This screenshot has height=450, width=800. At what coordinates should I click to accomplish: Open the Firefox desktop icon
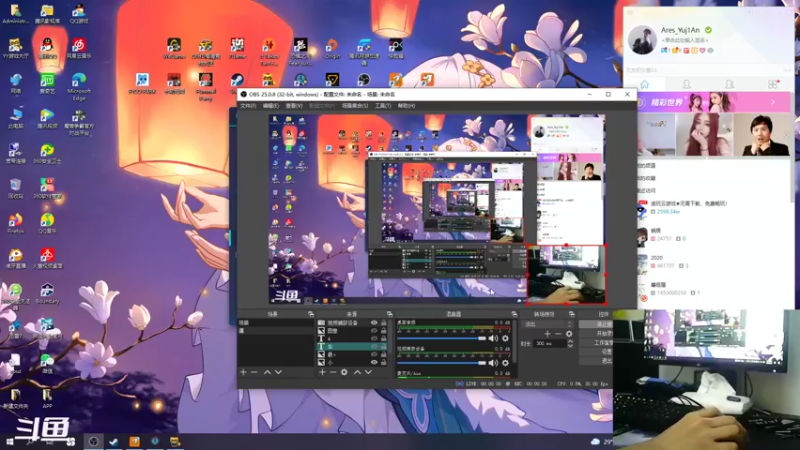coord(15,223)
